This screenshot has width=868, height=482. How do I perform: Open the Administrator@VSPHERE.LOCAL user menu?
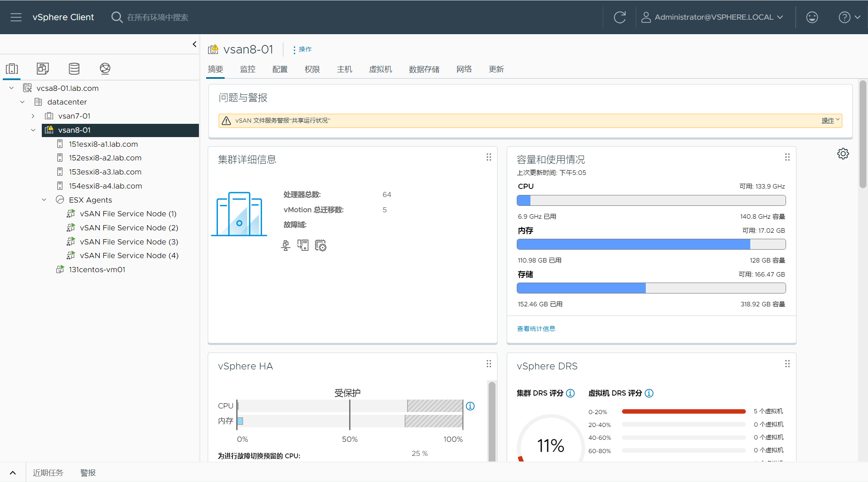coord(712,17)
